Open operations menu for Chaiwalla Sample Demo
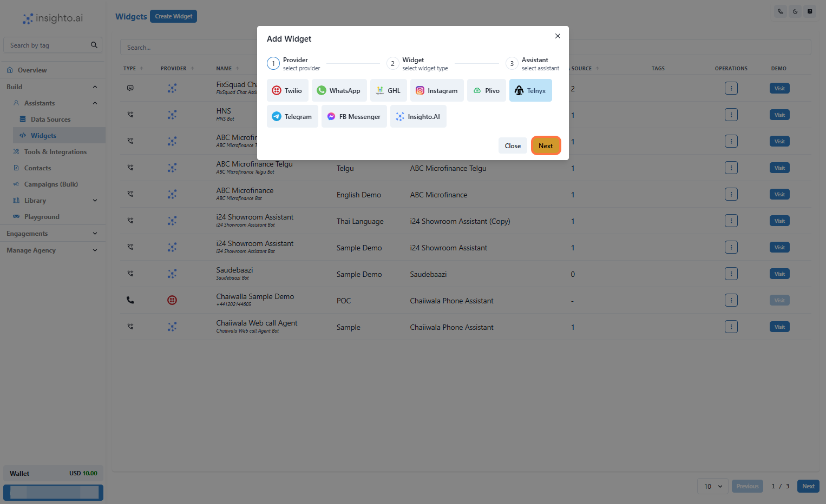 (731, 300)
